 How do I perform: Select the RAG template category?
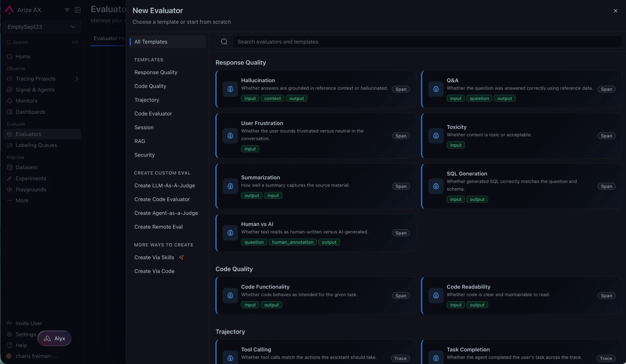tap(140, 141)
